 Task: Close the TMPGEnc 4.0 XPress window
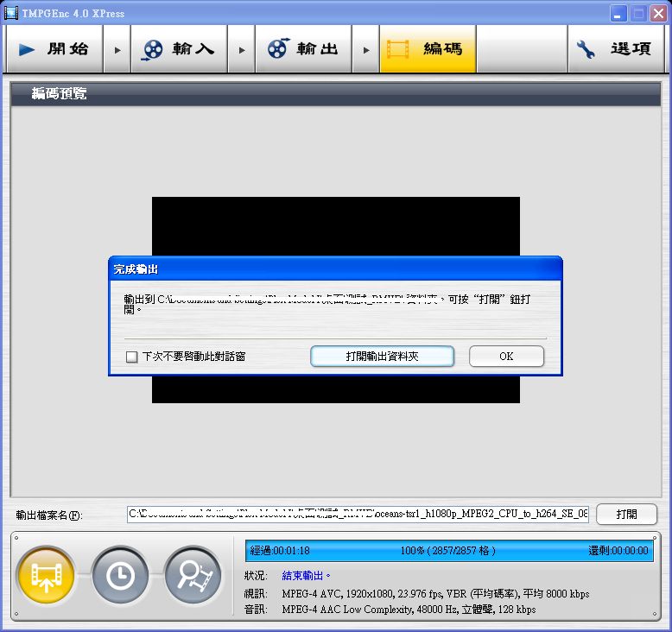pyautogui.click(x=658, y=14)
